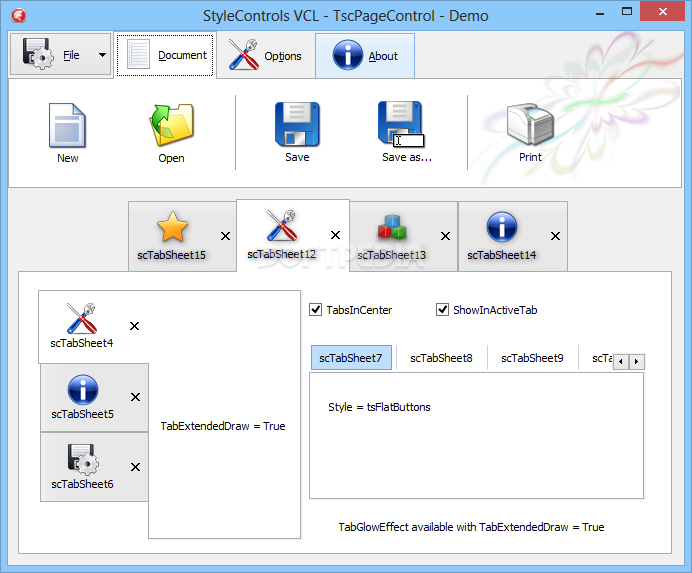Click the TabGlowEffect available note text
The height and width of the screenshot is (573, 692).
tap(471, 527)
